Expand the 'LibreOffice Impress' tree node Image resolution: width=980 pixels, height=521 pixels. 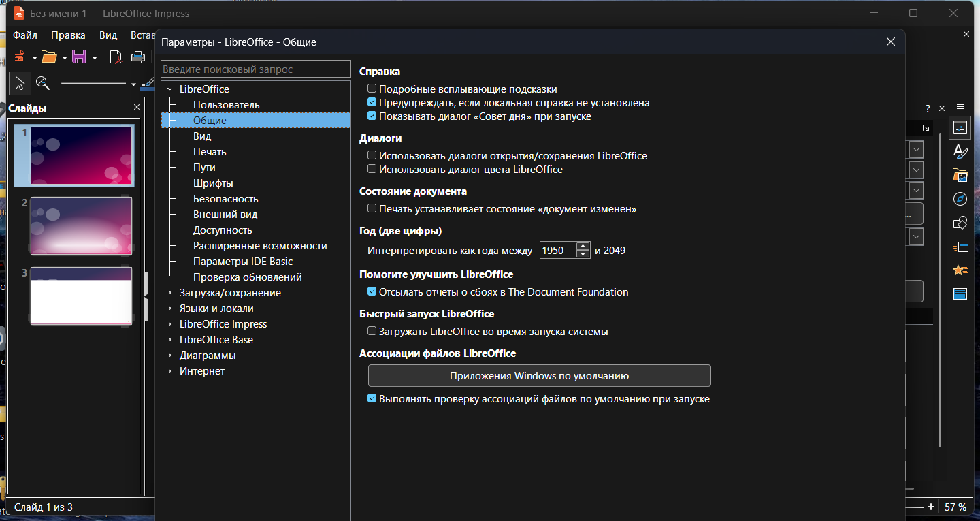[x=169, y=324]
